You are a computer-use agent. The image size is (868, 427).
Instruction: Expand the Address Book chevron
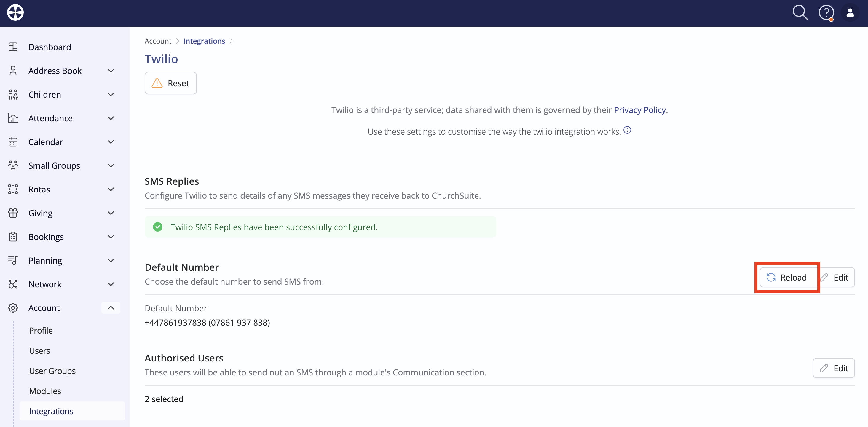pos(111,71)
